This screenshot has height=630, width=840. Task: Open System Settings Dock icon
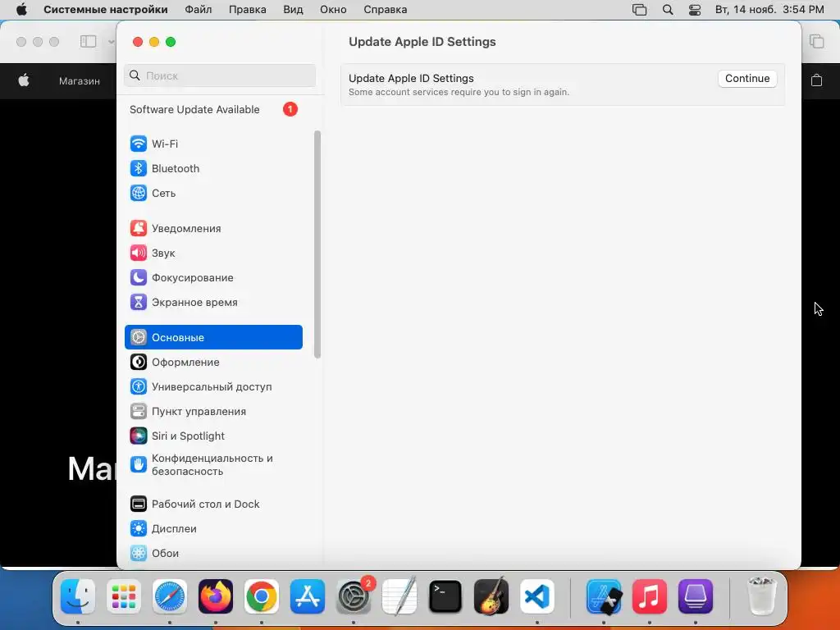pos(354,596)
